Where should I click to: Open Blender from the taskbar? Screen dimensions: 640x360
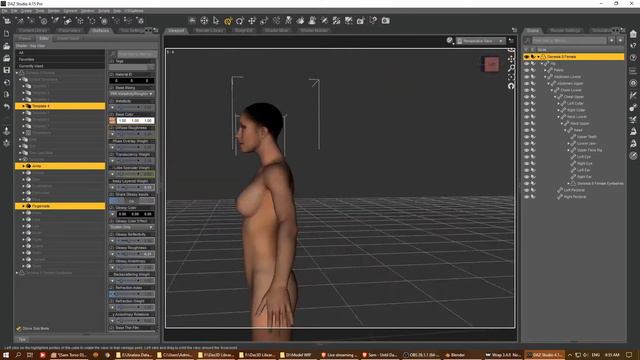click(x=455, y=355)
